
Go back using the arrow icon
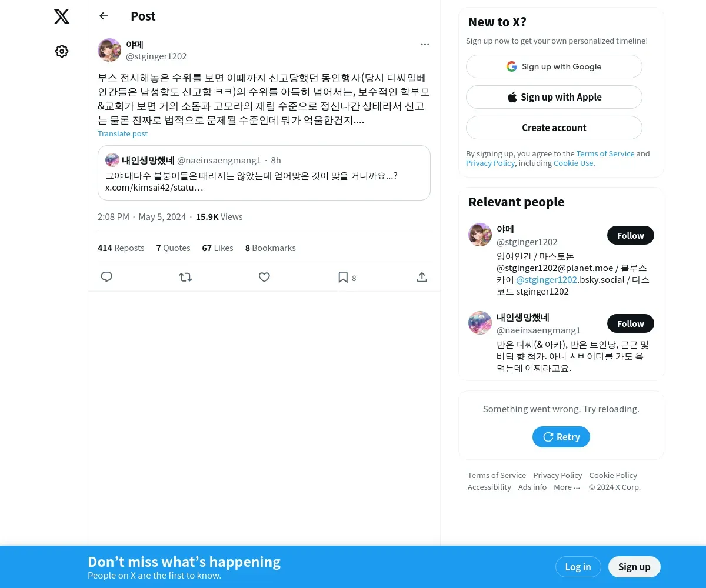tap(104, 16)
